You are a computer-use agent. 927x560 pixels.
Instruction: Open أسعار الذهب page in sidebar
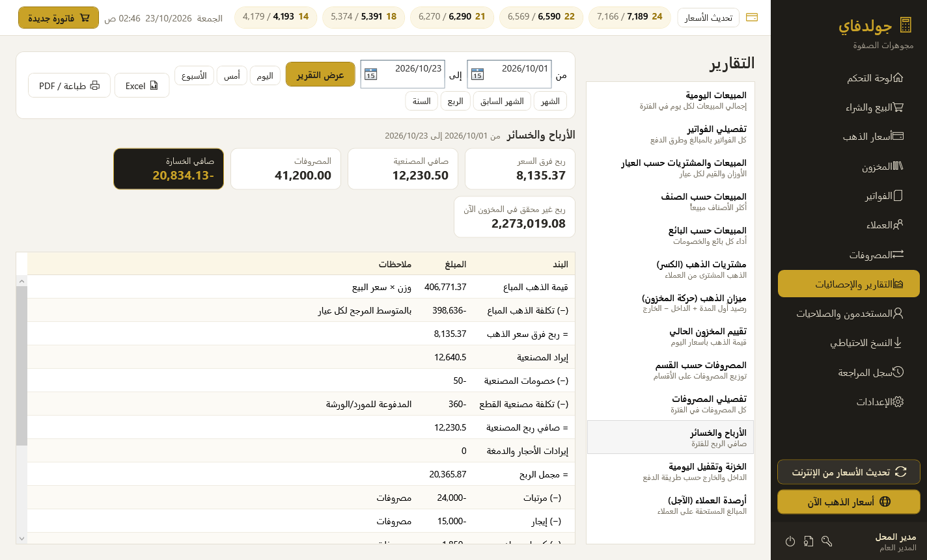pos(849,137)
